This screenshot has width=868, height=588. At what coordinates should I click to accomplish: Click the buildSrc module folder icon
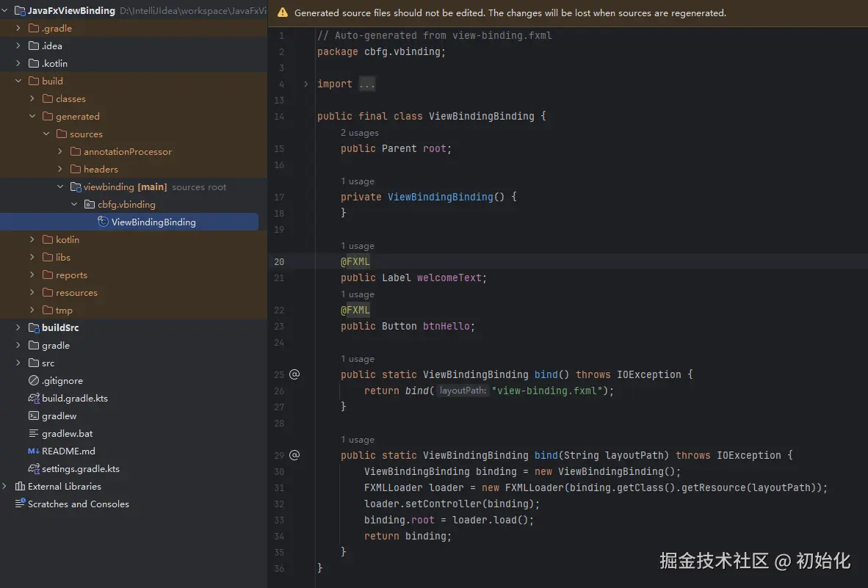[34, 328]
